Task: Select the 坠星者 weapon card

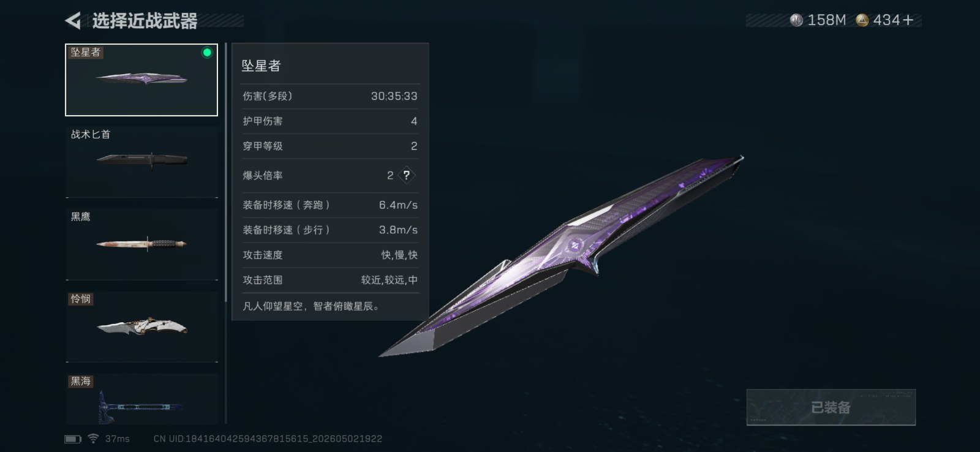Action: point(141,80)
